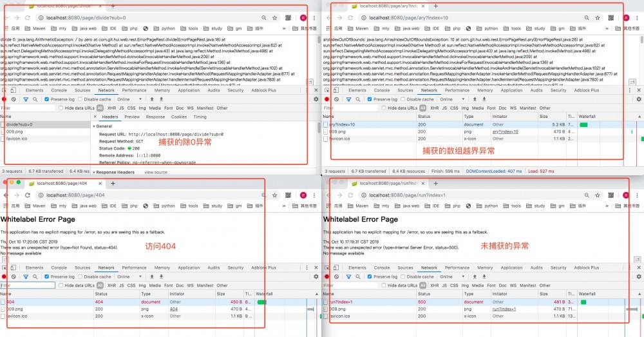
Task: Open the GitHub bookmark icon in ary?index=10 window
Action: point(468,28)
